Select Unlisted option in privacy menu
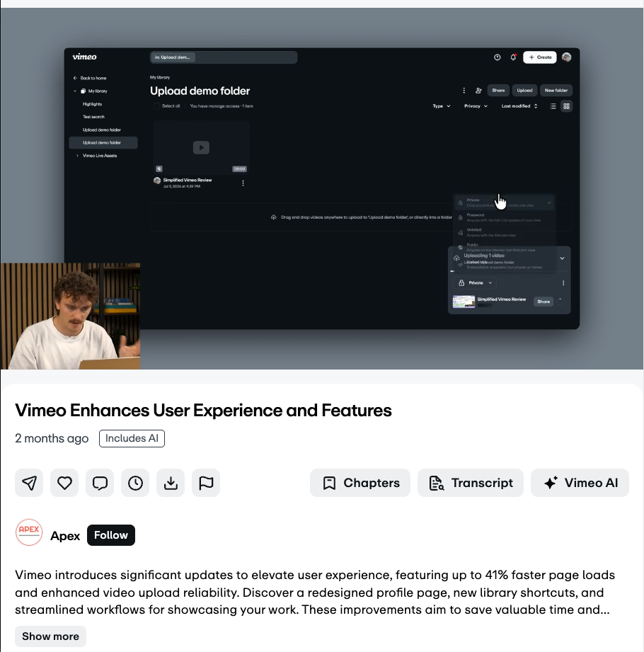Viewport: 644px width, 652px height. 505,232
